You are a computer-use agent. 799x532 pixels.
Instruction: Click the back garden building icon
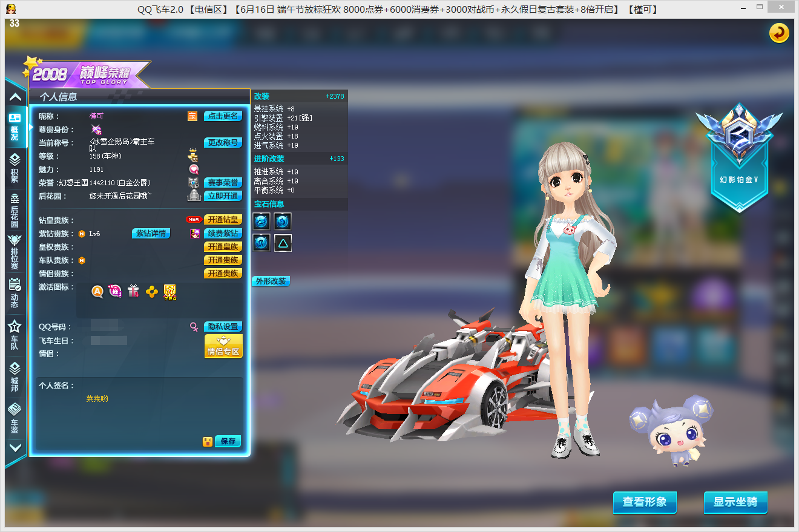tap(194, 195)
